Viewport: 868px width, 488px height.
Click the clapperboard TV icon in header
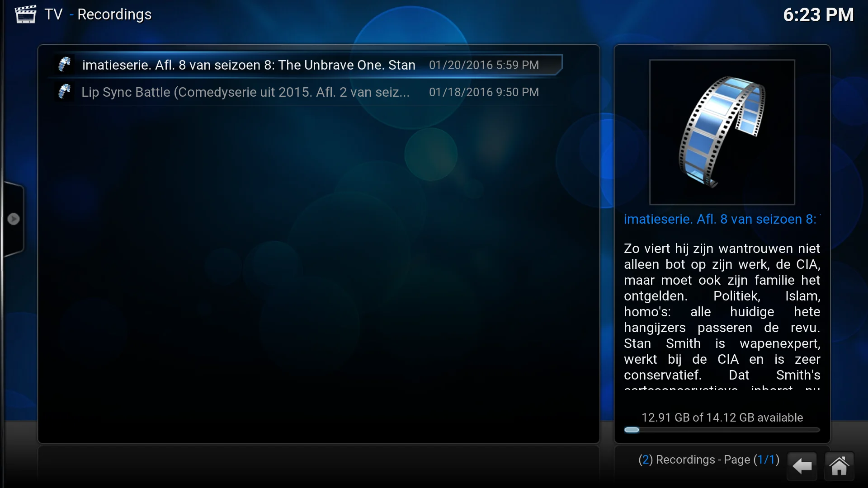(x=25, y=14)
